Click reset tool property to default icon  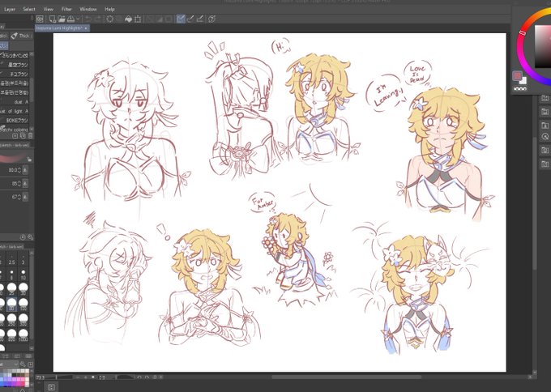pos(23,237)
